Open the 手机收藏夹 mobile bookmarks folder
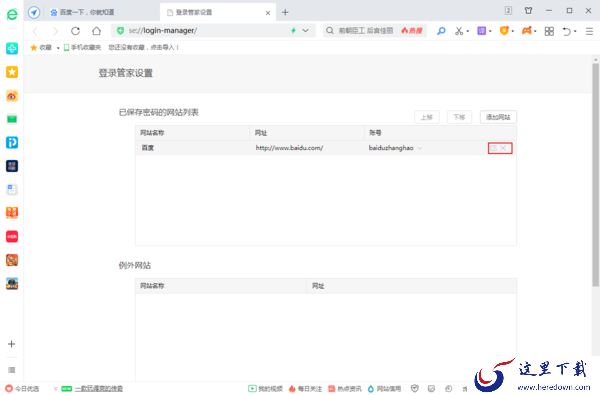The width and height of the screenshot is (600, 395). point(82,47)
